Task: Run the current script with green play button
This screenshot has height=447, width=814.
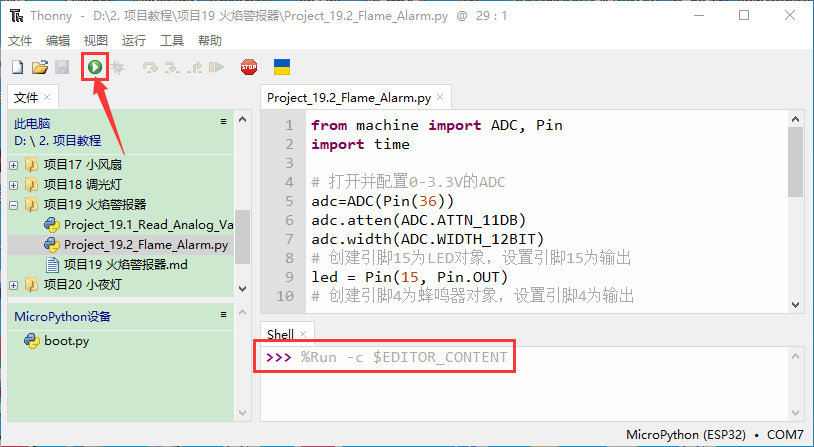Action: (94, 67)
